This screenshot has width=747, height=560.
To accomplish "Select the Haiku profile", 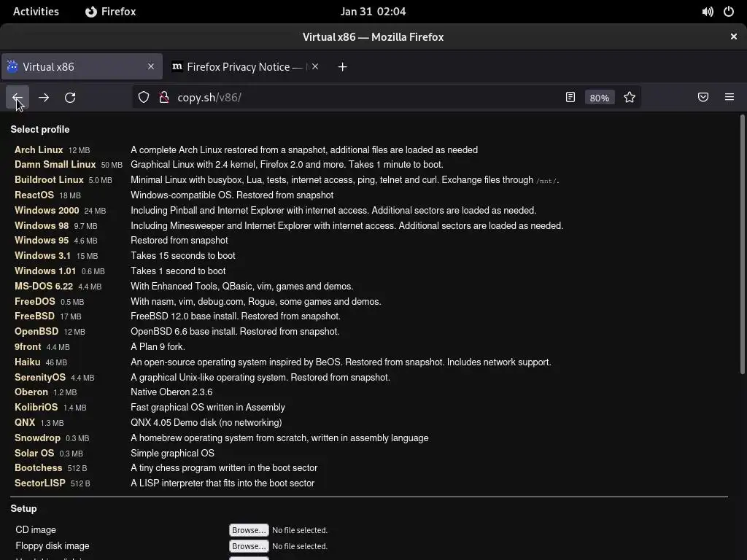I will [27, 362].
